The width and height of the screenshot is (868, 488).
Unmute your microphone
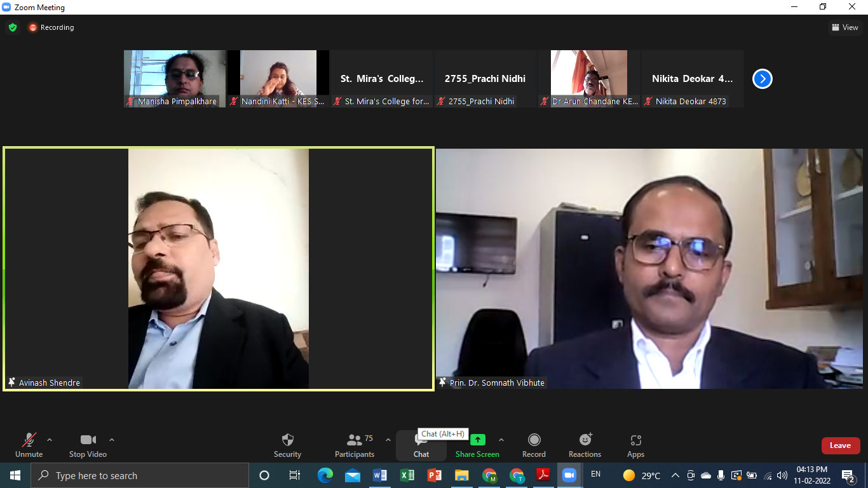[28, 445]
